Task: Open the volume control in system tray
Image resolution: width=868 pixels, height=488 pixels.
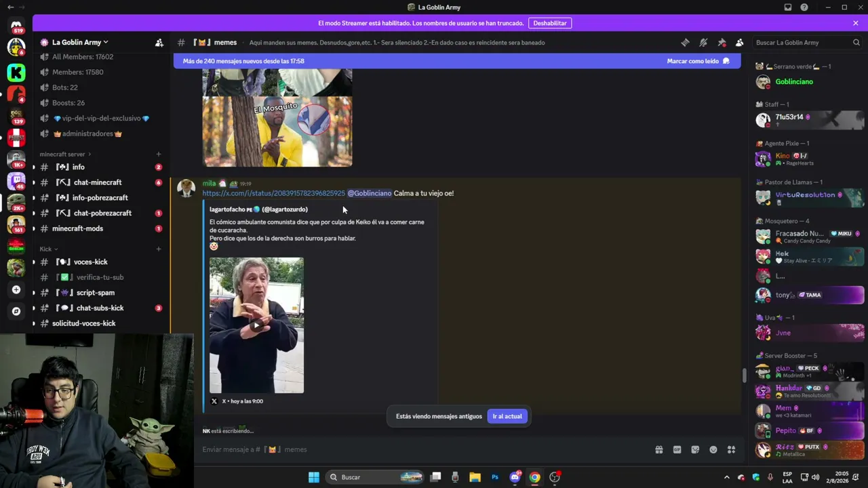Action: (815, 477)
